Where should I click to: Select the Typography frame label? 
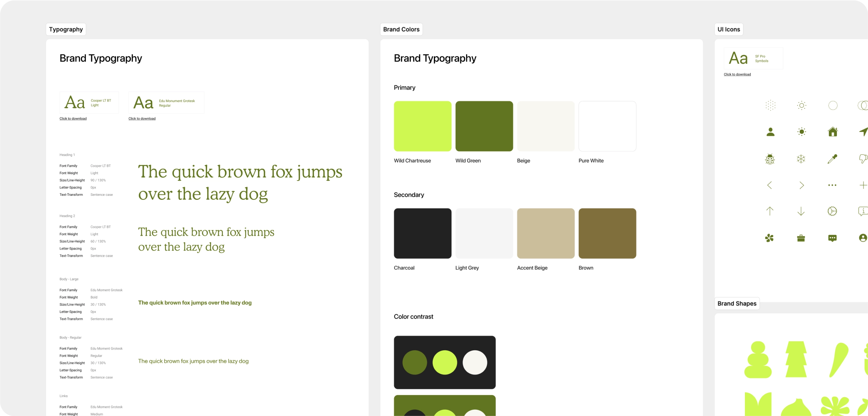pyautogui.click(x=66, y=29)
